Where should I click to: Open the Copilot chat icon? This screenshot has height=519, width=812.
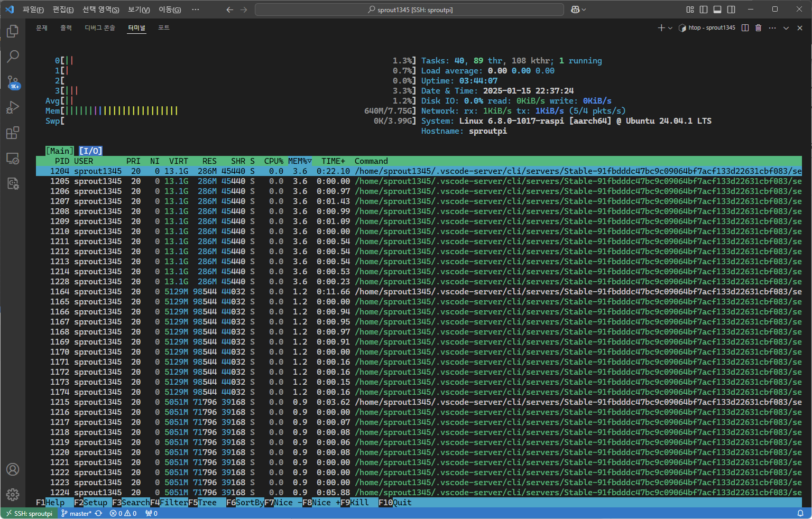tap(575, 10)
